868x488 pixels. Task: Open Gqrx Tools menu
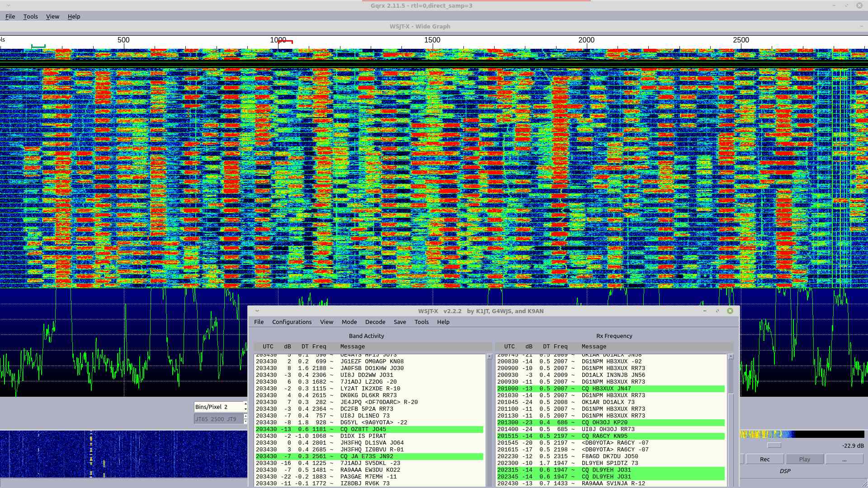[30, 16]
